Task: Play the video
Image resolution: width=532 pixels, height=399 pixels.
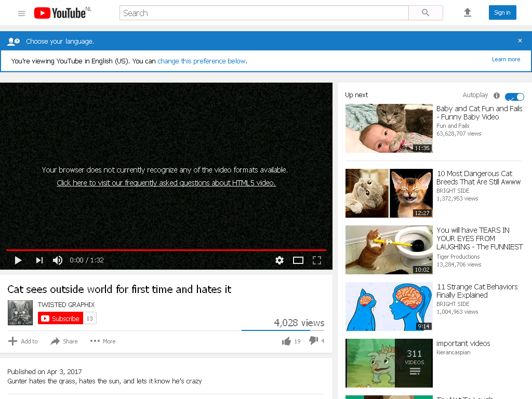Action: tap(18, 260)
